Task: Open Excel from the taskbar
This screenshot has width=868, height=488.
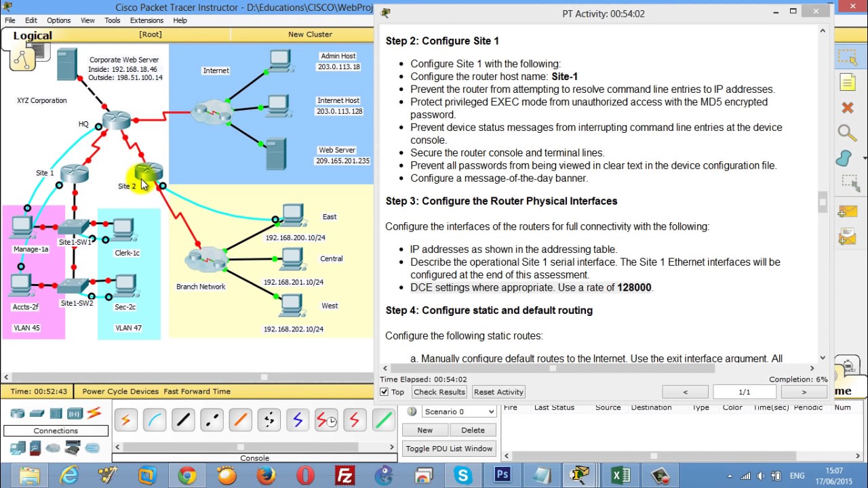Action: pos(620,476)
